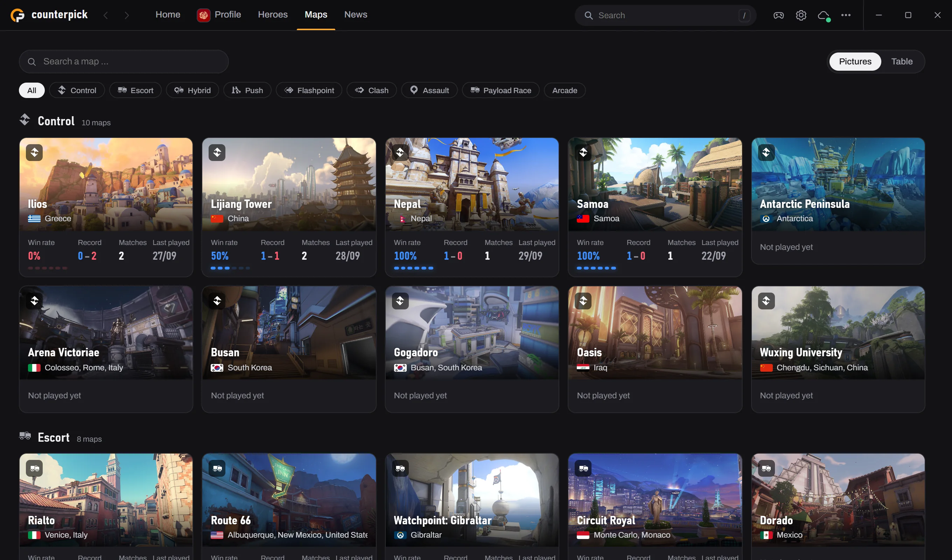Go forward with the right arrow
Screen dimensions: 952x560
[x=127, y=15]
